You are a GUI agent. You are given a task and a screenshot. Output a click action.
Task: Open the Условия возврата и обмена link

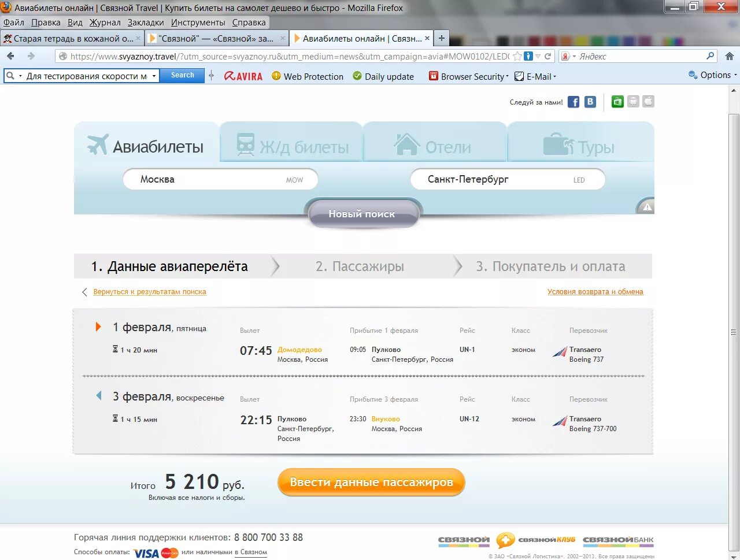point(595,292)
